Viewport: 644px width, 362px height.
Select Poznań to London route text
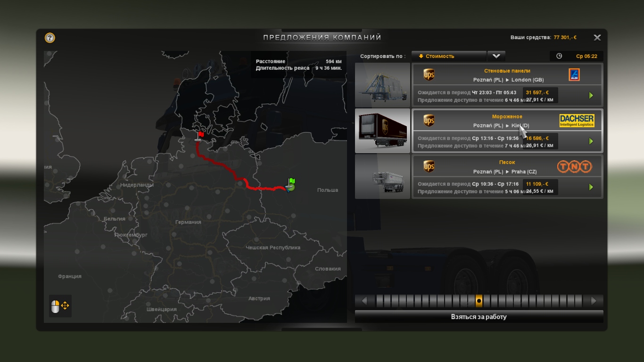508,80
